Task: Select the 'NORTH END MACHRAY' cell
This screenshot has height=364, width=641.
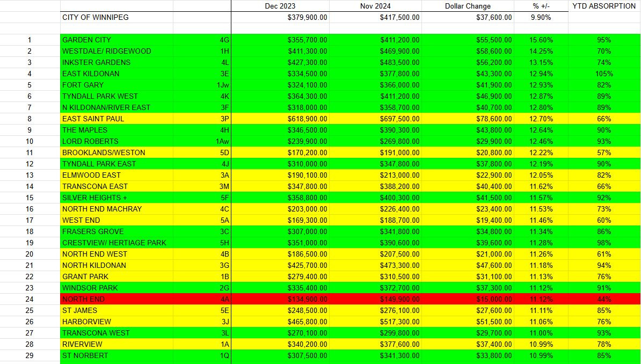Action: [116, 209]
